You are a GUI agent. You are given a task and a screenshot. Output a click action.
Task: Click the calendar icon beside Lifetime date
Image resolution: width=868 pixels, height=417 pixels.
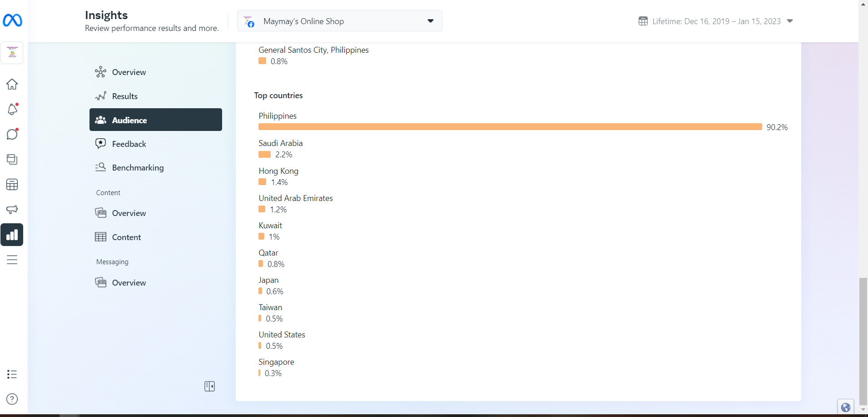pos(643,21)
